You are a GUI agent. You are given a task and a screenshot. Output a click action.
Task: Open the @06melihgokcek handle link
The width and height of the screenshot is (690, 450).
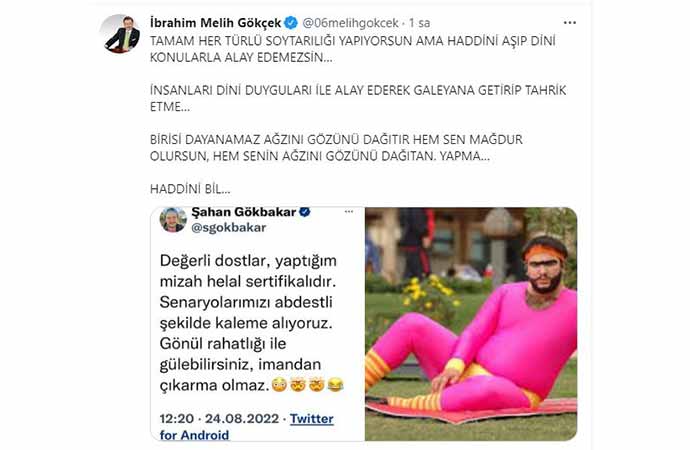351,23
